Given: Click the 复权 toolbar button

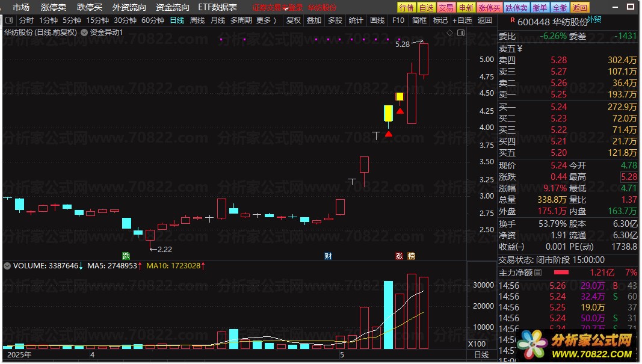Looking at the screenshot, I should click(x=294, y=20).
